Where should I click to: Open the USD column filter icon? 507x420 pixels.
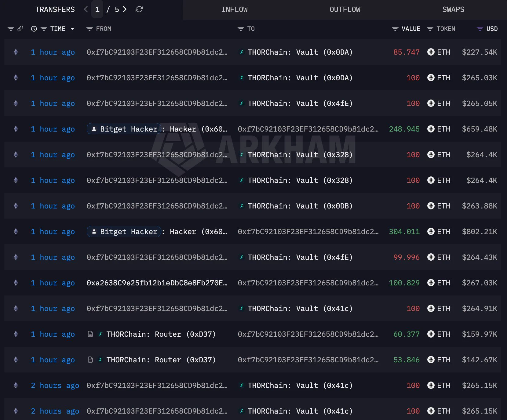[480, 29]
